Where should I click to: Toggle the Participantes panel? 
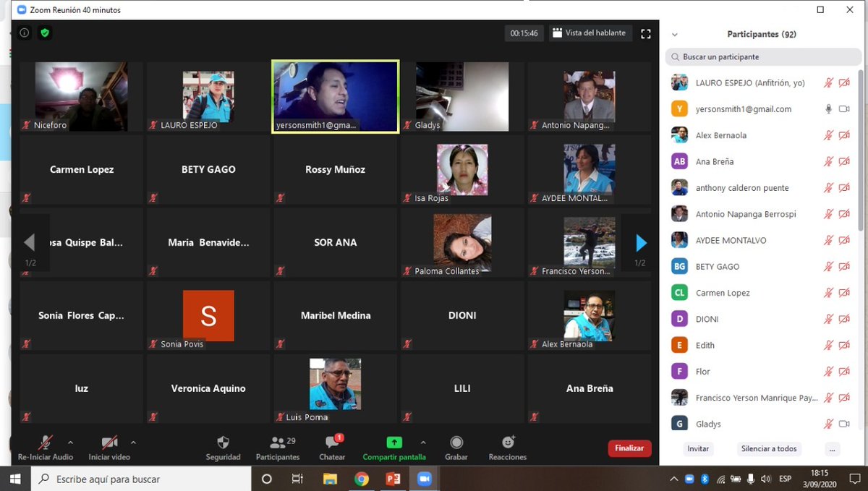coord(278,448)
